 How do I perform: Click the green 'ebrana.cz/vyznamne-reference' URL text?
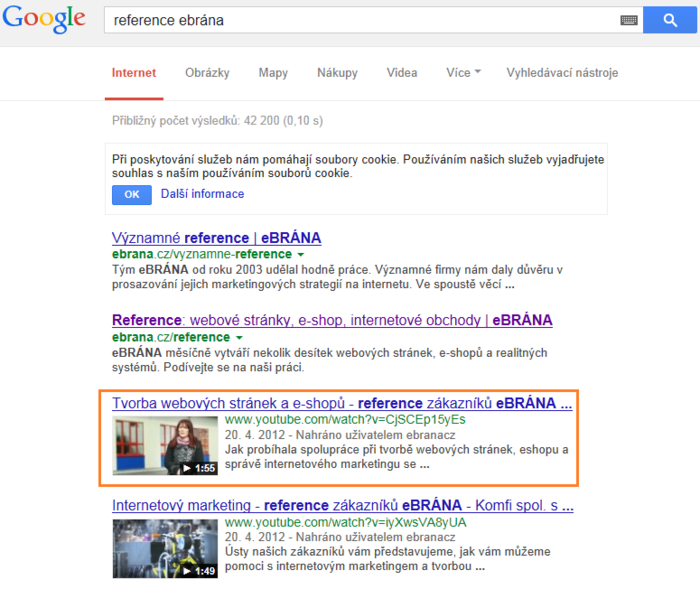click(202, 254)
